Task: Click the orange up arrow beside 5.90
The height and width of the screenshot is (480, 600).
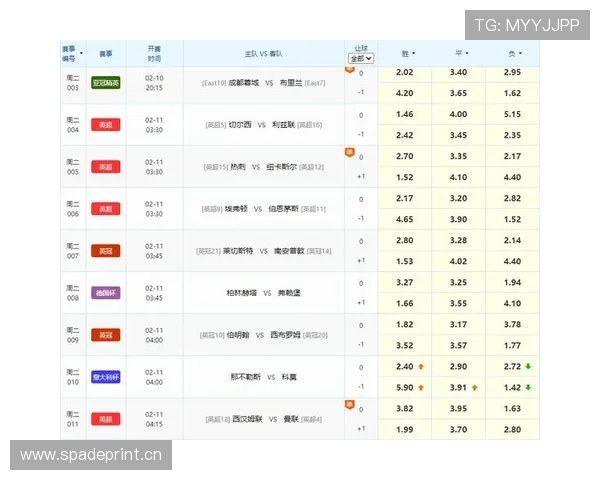Action: click(x=421, y=388)
